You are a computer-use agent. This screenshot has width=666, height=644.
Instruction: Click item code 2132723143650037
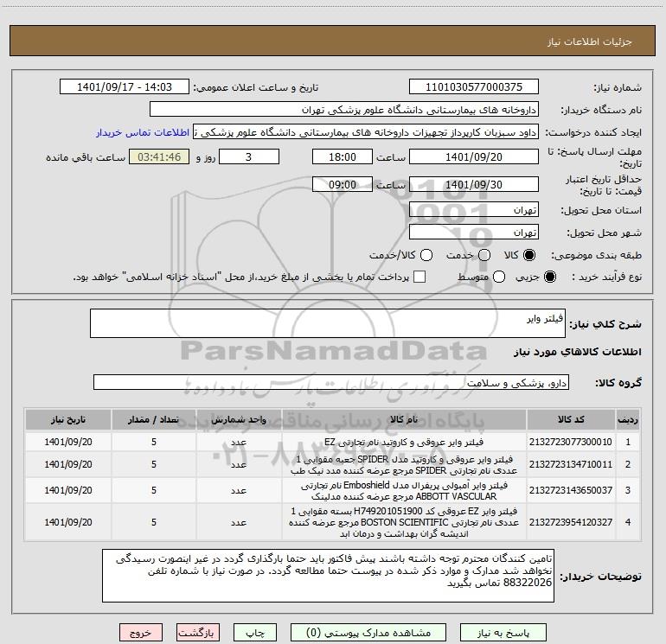[571, 490]
